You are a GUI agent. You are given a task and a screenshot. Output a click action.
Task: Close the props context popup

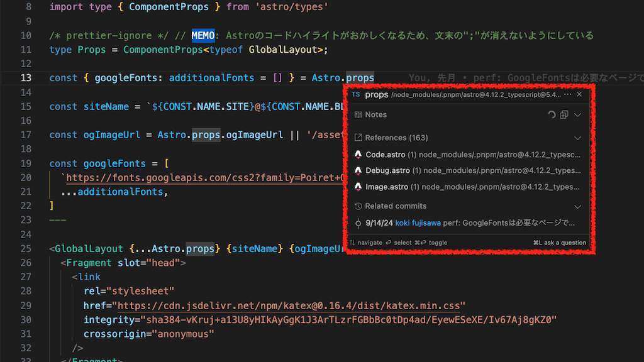coord(579,94)
